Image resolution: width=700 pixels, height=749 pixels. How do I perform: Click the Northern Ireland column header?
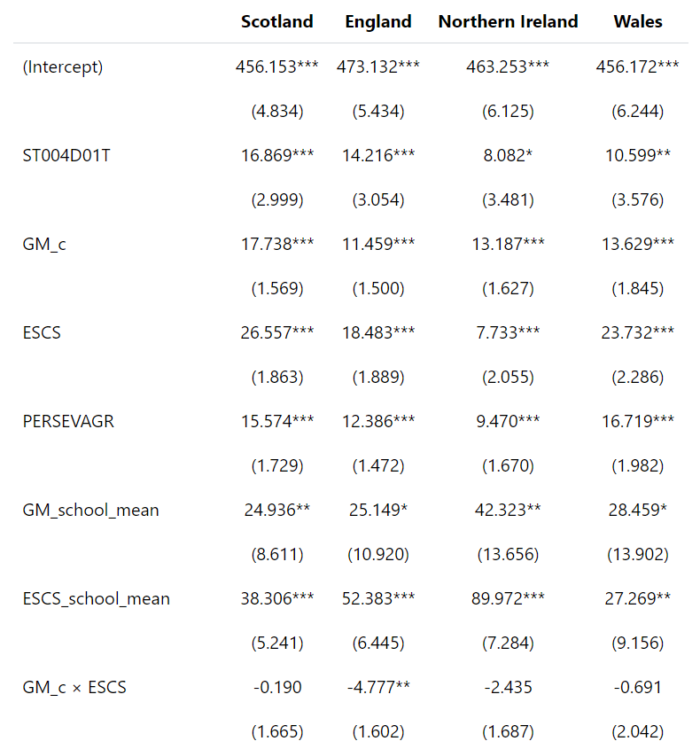[x=508, y=21]
